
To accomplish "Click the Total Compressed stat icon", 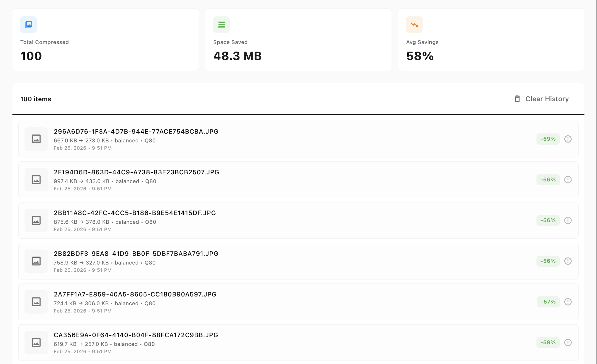I will (29, 24).
